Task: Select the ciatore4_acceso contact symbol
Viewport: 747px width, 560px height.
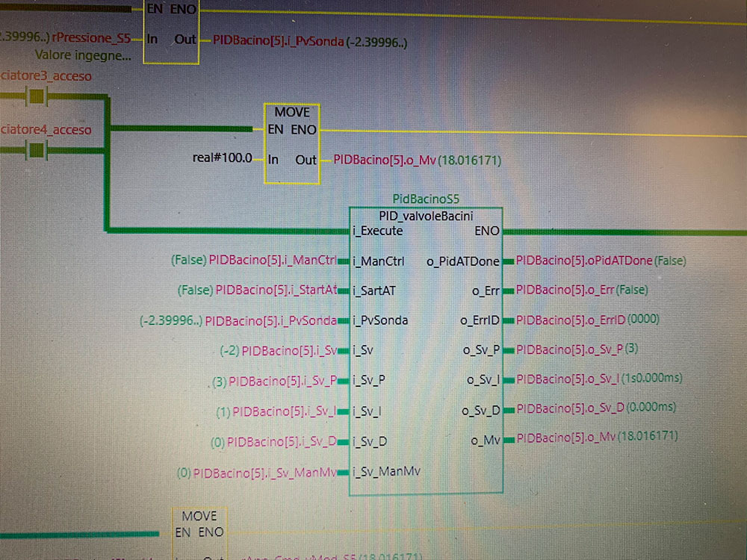Action: point(37,150)
